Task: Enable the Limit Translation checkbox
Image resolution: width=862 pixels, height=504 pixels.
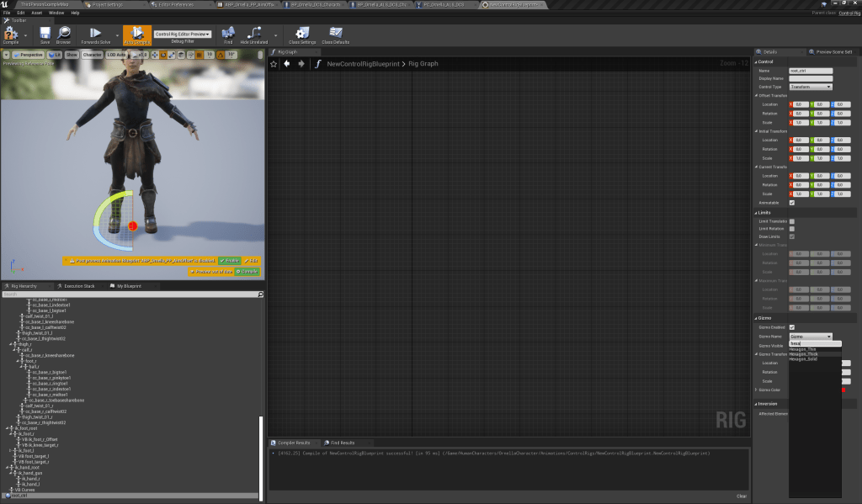Action: point(791,221)
